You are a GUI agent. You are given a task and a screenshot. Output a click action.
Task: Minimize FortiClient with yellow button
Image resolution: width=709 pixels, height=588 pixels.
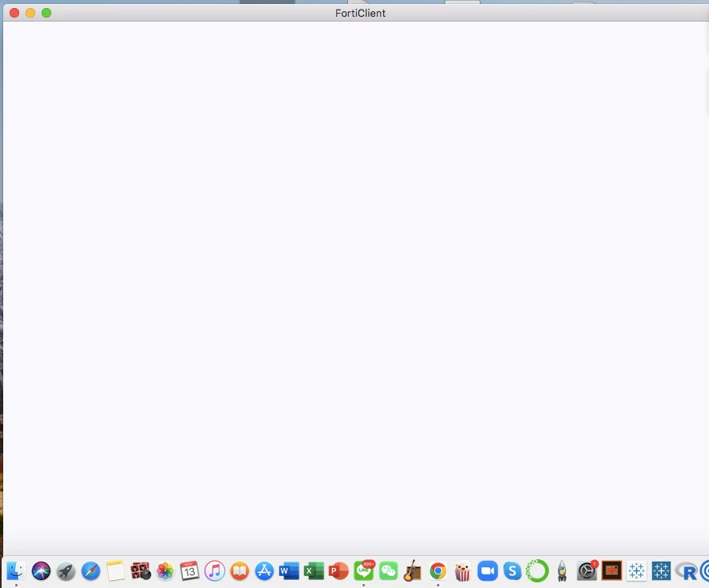[30, 13]
